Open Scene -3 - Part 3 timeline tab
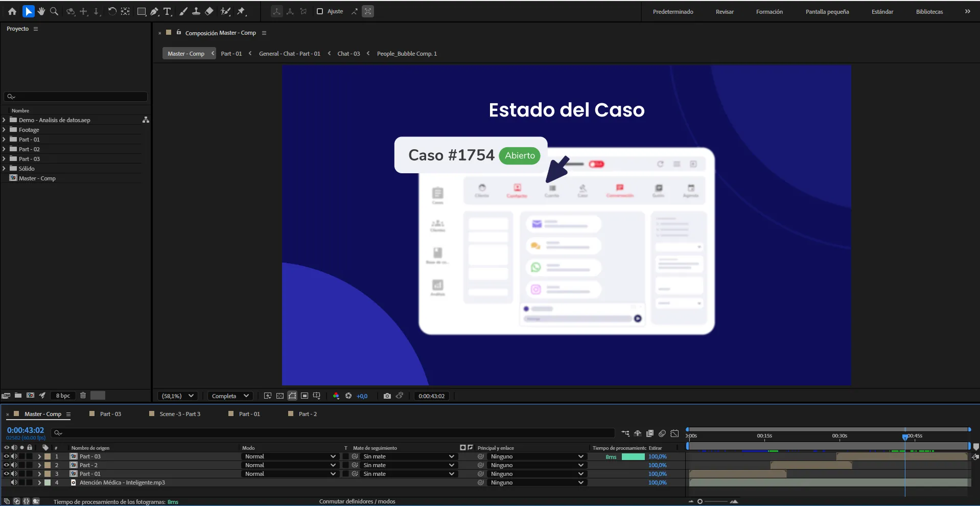980x506 pixels. 180,414
